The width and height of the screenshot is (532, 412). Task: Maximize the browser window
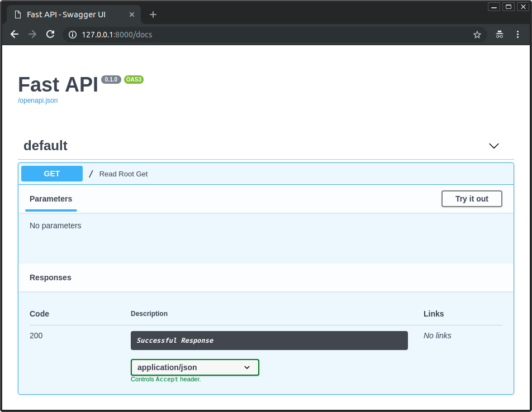[508, 7]
